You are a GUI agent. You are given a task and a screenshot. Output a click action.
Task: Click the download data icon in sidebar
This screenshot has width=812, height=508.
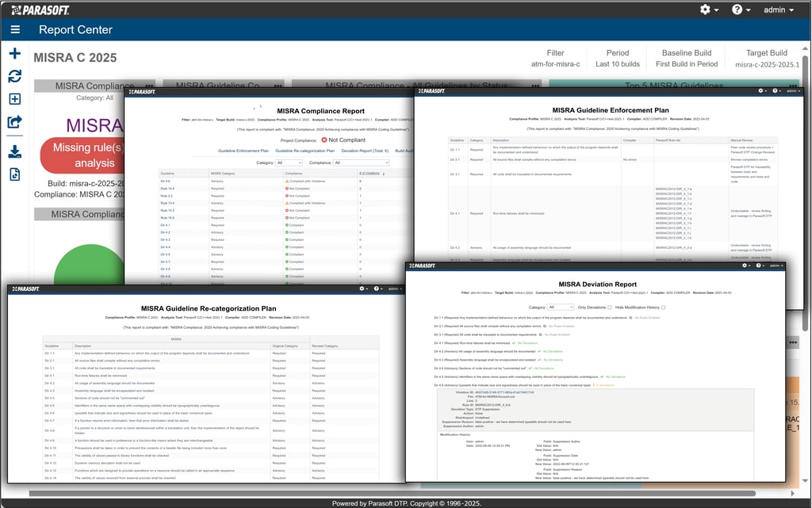(x=15, y=151)
